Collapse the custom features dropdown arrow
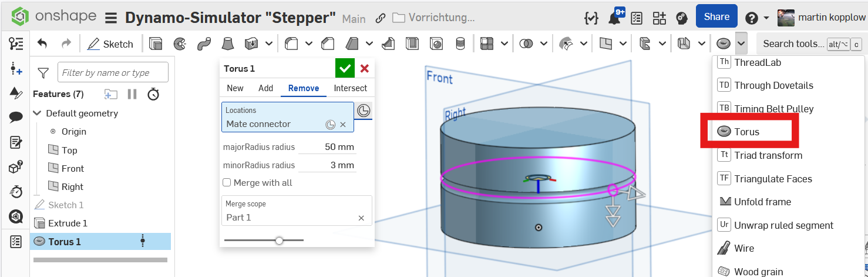Screen dimensions: 868x277 pyautogui.click(x=741, y=44)
